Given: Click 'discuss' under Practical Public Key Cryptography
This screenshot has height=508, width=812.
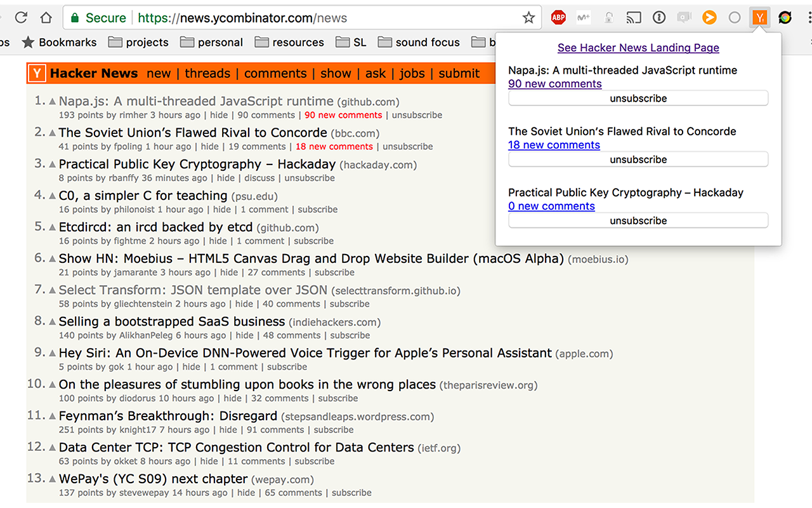Looking at the screenshot, I should [x=259, y=178].
